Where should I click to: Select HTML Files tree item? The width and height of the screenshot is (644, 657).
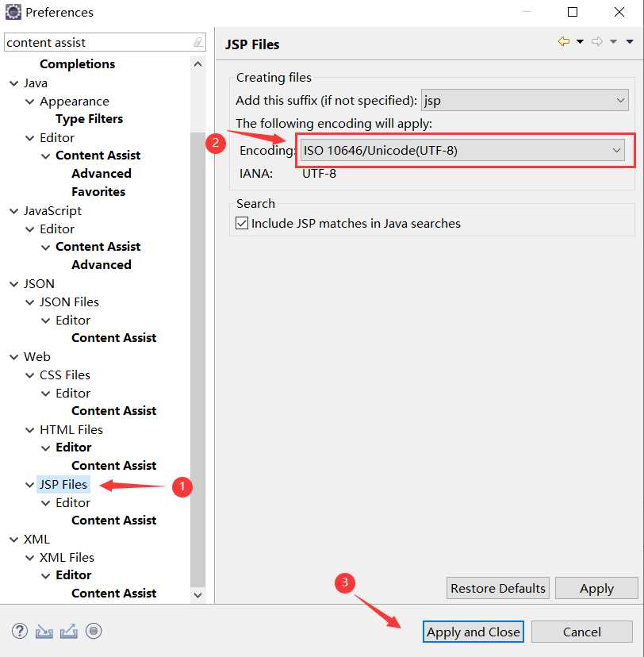point(71,429)
